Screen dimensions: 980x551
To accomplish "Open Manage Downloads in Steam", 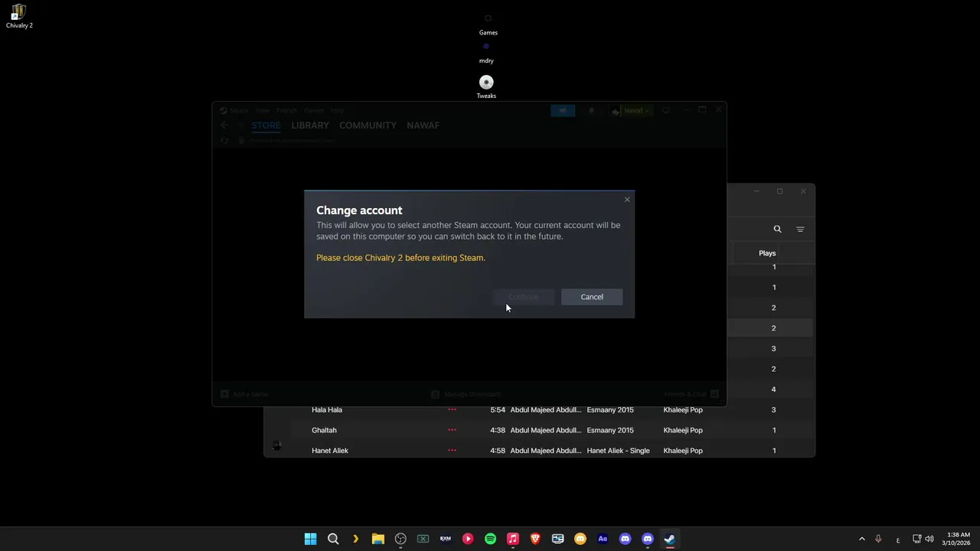I will 466,394.
